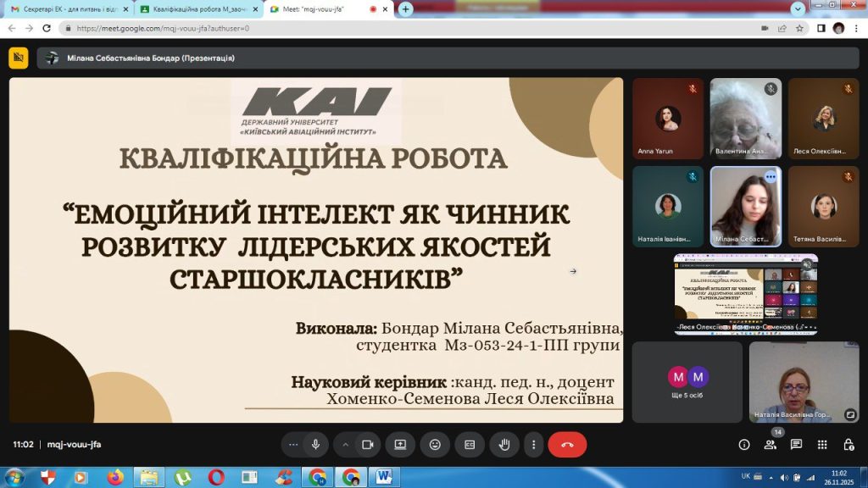Start screen sharing with Present now
The height and width of the screenshot is (488, 868).
point(400,444)
